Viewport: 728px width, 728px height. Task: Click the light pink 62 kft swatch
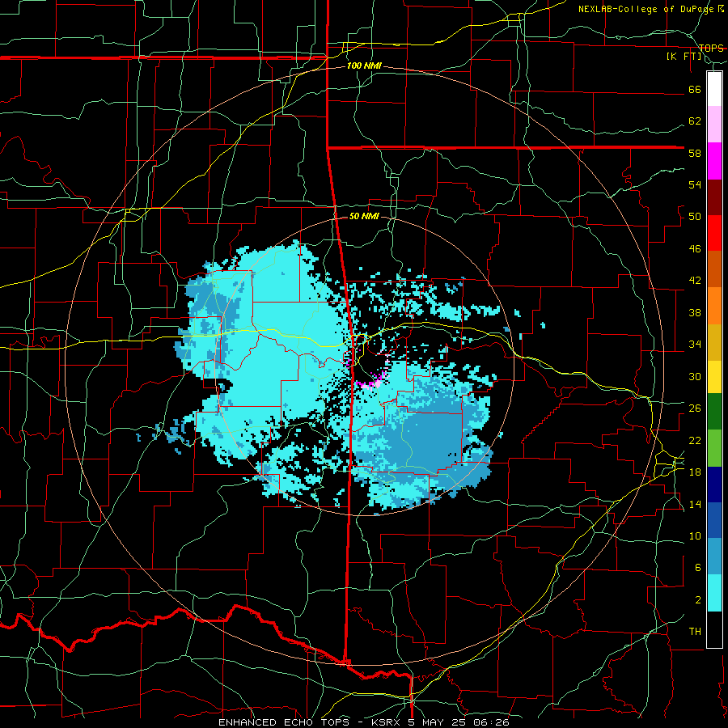714,125
